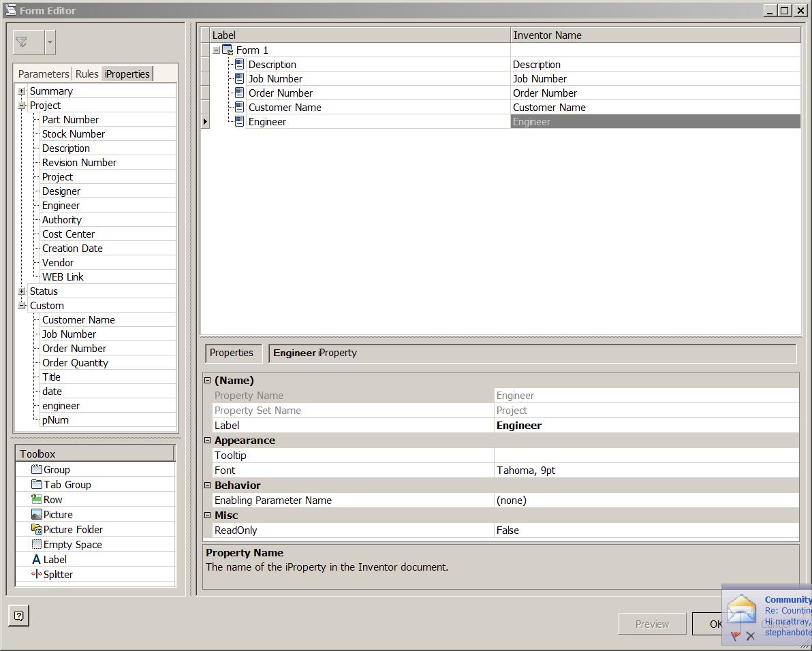Choose the Row tool icon

(x=36, y=499)
